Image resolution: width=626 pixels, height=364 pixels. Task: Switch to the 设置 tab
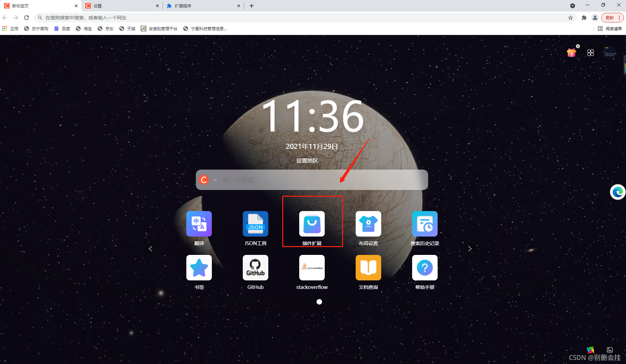coord(122,6)
